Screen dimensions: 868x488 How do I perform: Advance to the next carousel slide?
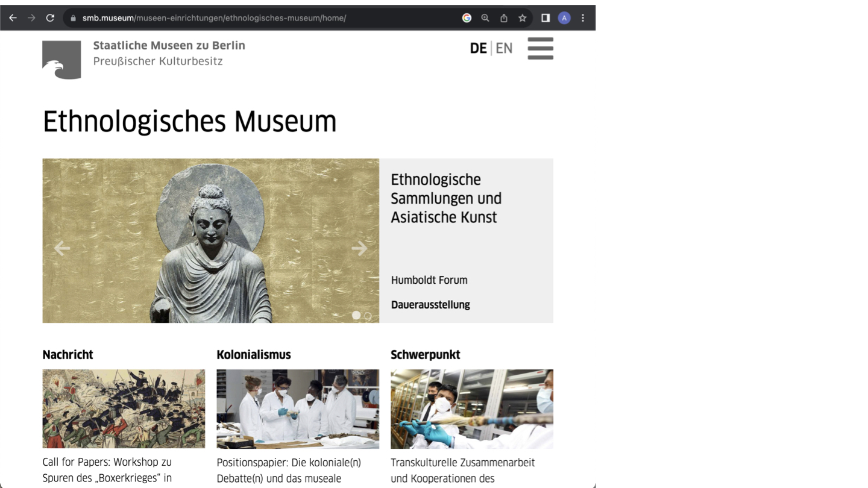(359, 248)
